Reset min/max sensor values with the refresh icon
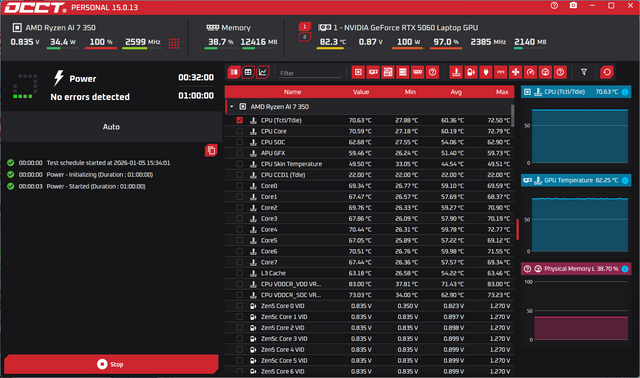Image resolution: width=640 pixels, height=378 pixels. (x=607, y=72)
